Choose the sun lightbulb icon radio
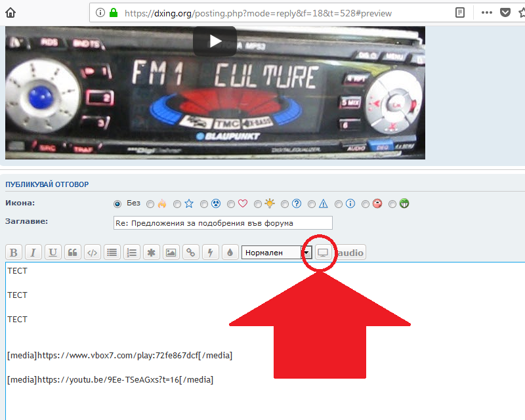Viewport: 525px width, 420px height. pos(258,204)
